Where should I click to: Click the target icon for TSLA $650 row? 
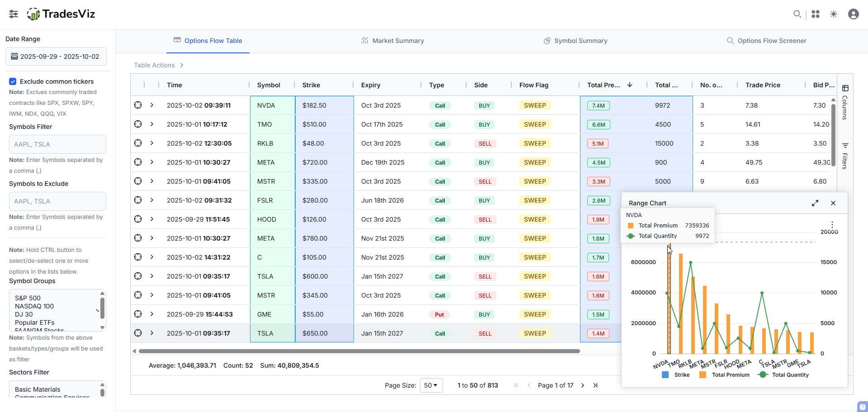(x=138, y=333)
